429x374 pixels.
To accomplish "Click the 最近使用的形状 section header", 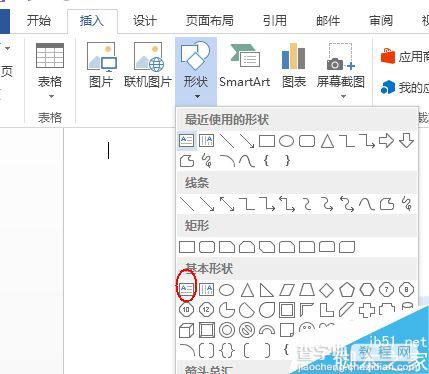I will tap(227, 119).
